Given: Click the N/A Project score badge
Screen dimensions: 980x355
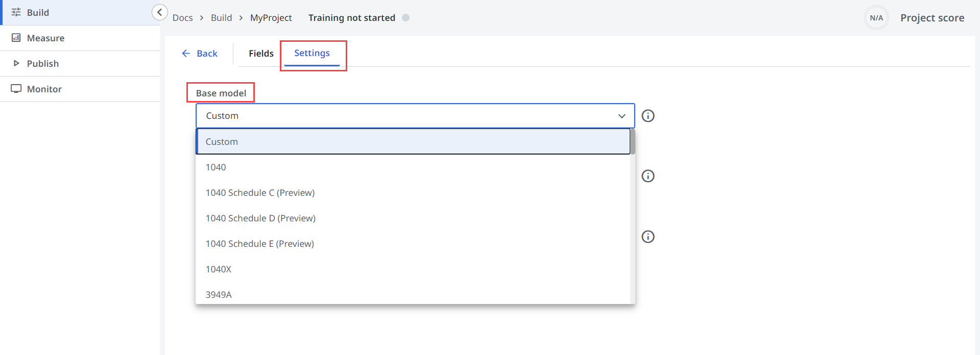Looking at the screenshot, I should pyautogui.click(x=876, y=18).
